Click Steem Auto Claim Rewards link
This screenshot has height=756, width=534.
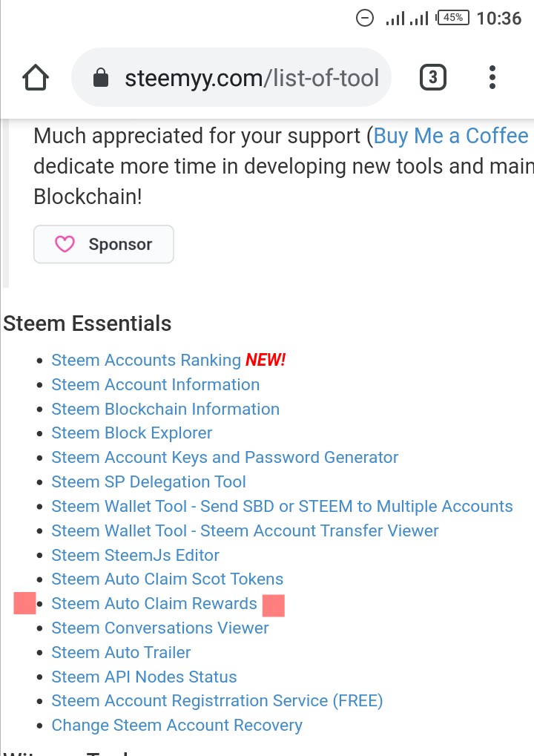point(154,604)
